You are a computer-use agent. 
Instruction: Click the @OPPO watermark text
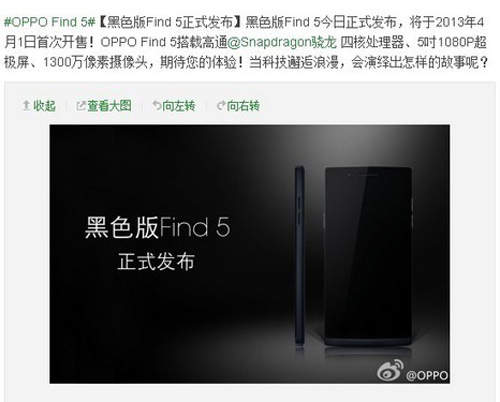click(427, 375)
